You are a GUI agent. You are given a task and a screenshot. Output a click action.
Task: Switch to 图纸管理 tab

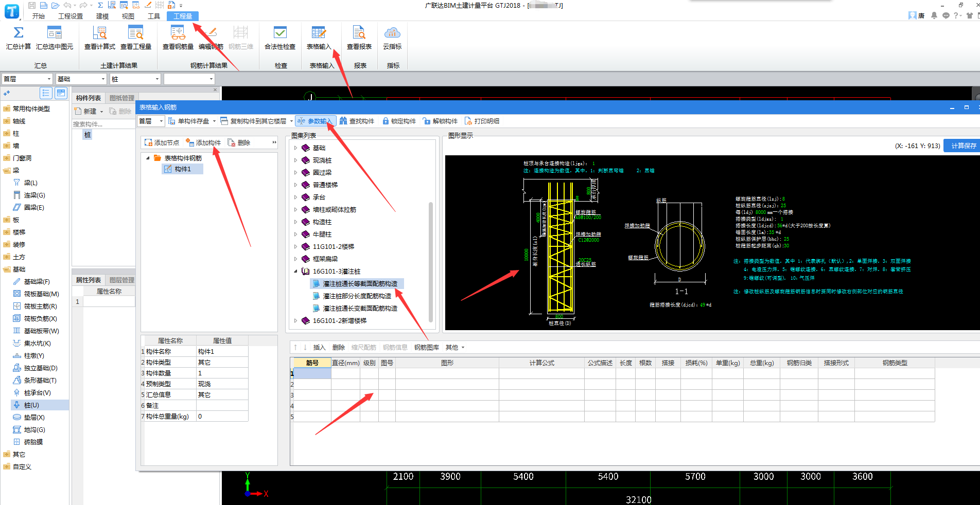[x=122, y=98]
